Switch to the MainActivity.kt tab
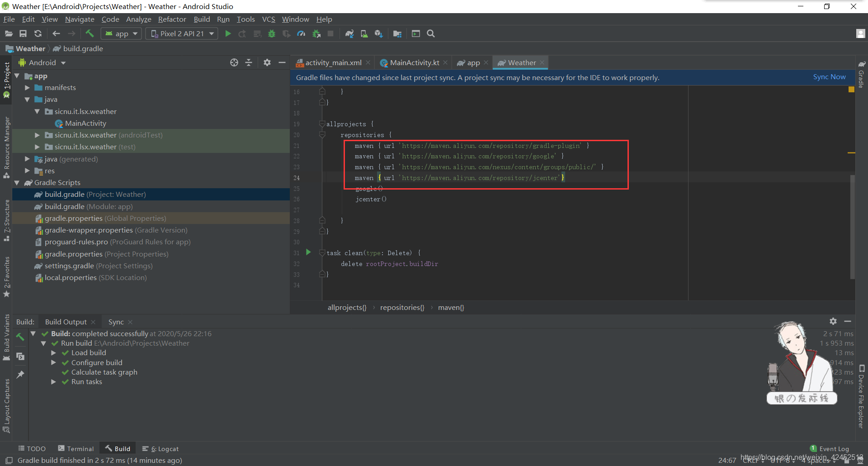The width and height of the screenshot is (868, 466). [413, 62]
